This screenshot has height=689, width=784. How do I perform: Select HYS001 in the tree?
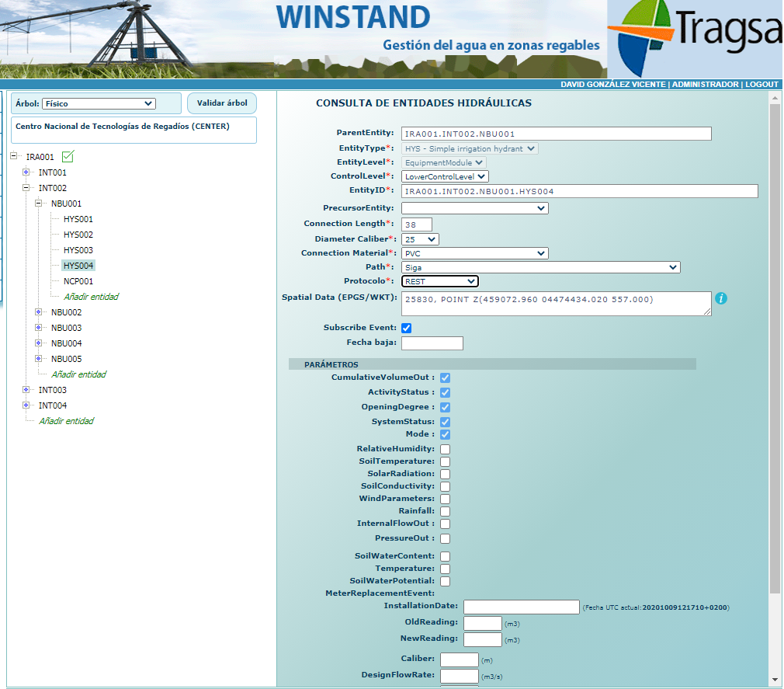(78, 219)
